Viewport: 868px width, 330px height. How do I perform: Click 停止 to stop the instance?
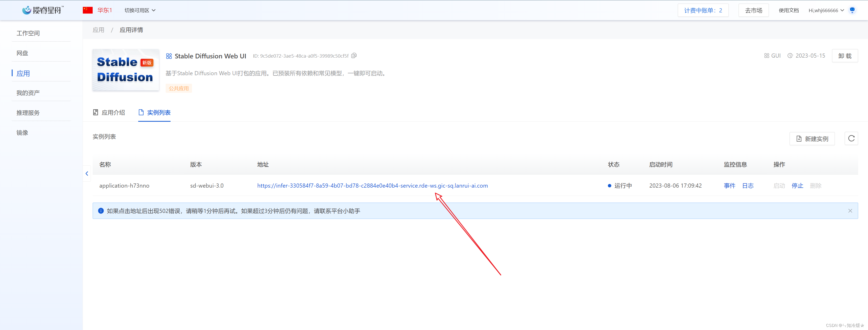(x=797, y=185)
